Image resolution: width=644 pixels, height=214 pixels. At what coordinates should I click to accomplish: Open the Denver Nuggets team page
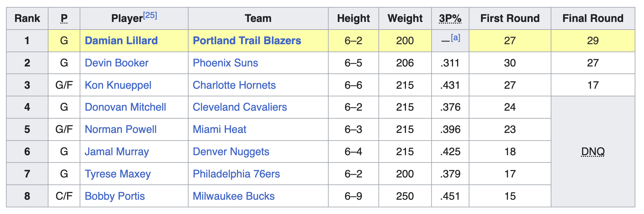pyautogui.click(x=231, y=152)
